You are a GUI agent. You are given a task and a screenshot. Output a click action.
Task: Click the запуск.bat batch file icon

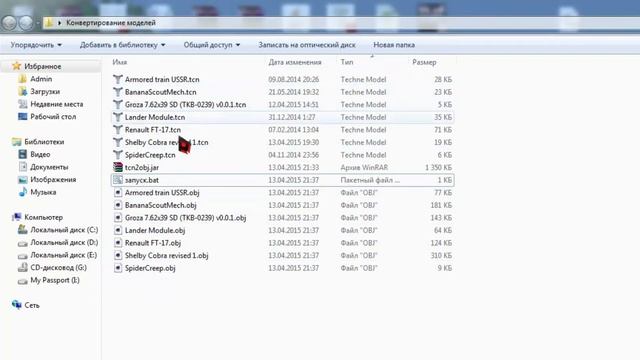pos(118,180)
